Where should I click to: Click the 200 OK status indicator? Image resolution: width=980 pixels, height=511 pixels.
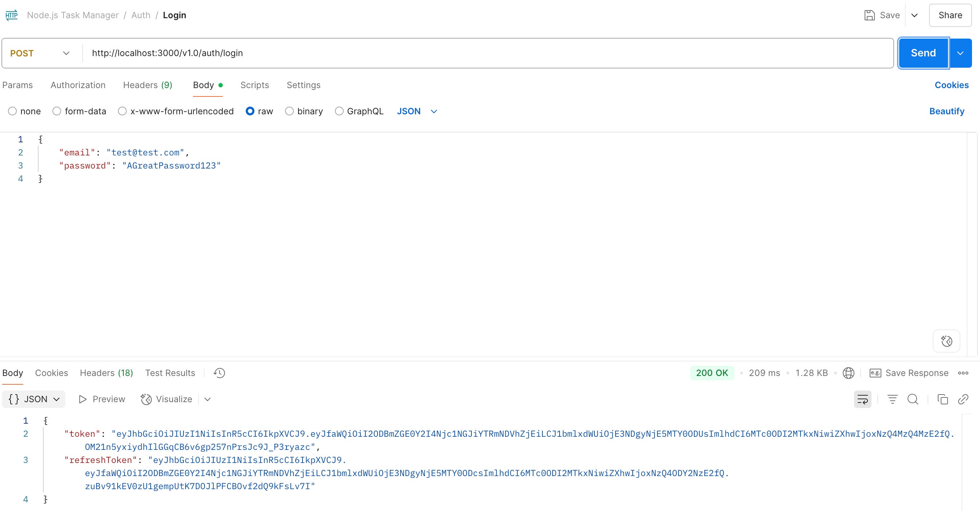click(x=712, y=373)
